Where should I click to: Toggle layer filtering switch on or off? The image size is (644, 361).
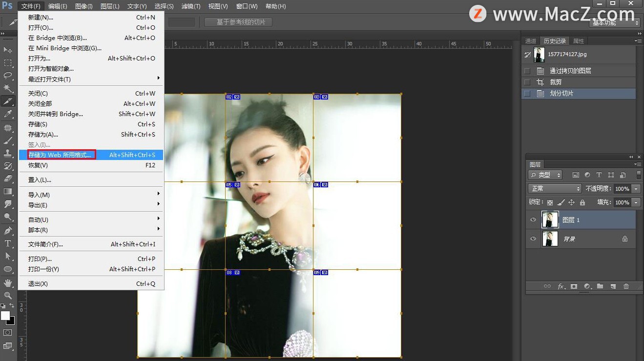click(639, 175)
